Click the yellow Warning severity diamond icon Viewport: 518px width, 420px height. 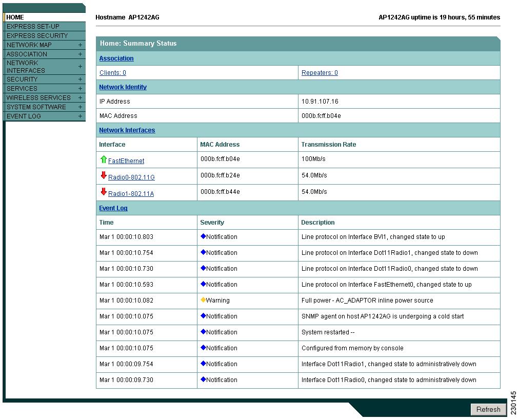(x=203, y=300)
